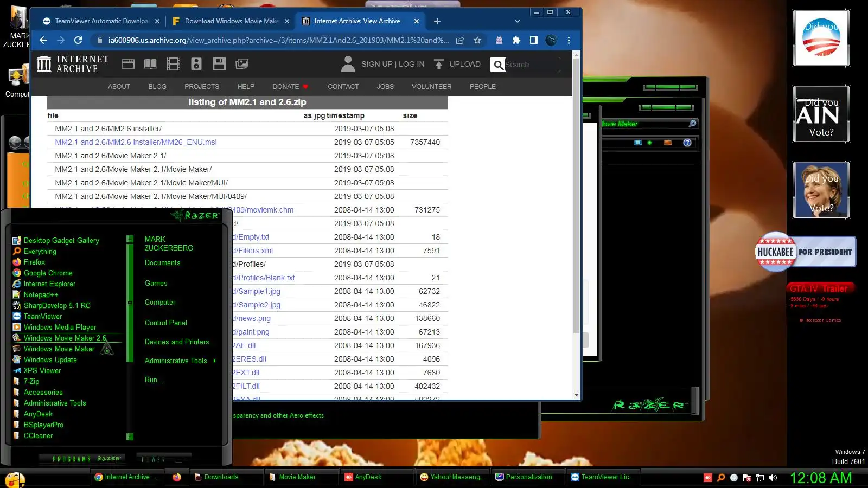Reload the Internet Archive page
The width and height of the screenshot is (868, 488).
point(78,40)
